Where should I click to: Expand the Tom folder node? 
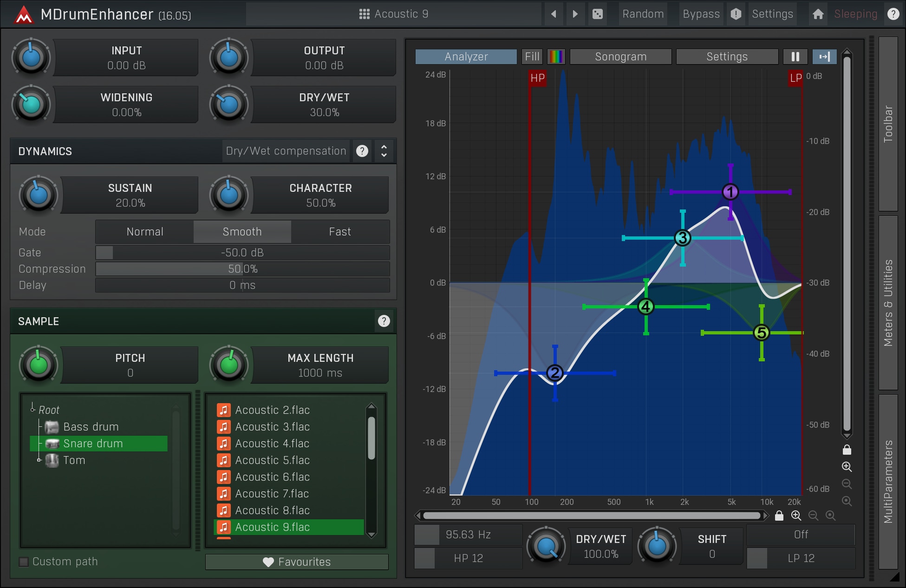[x=39, y=460]
